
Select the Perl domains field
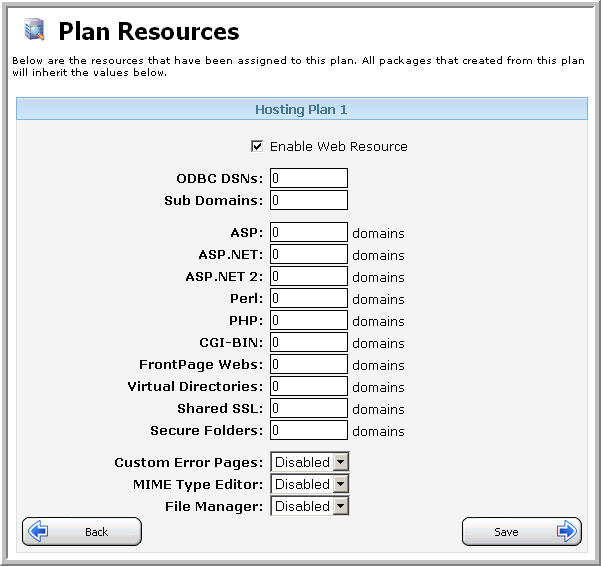[x=309, y=298]
